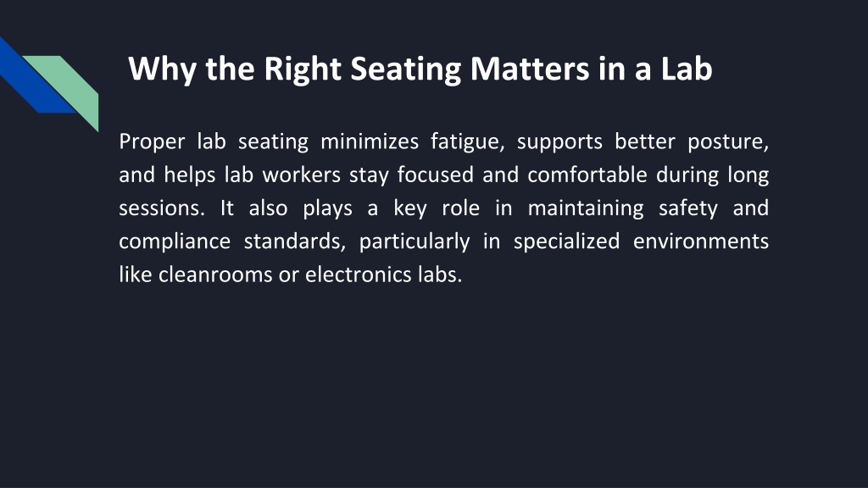Click the word "workers" in second line
This screenshot has width=868, height=488.
(x=301, y=175)
